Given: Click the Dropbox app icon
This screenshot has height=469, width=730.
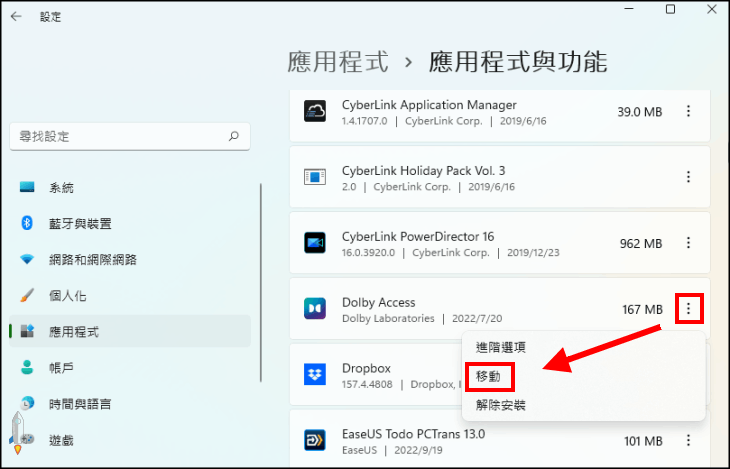Looking at the screenshot, I should pyautogui.click(x=315, y=374).
